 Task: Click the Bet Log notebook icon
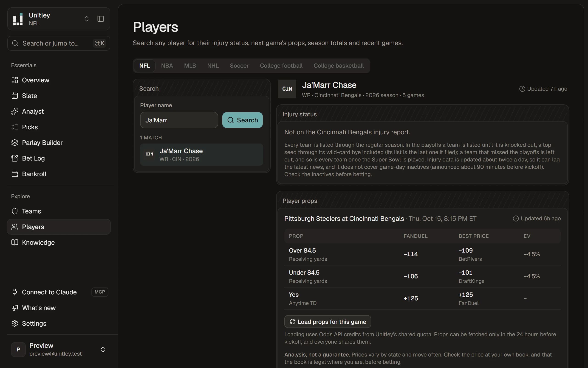(x=15, y=158)
